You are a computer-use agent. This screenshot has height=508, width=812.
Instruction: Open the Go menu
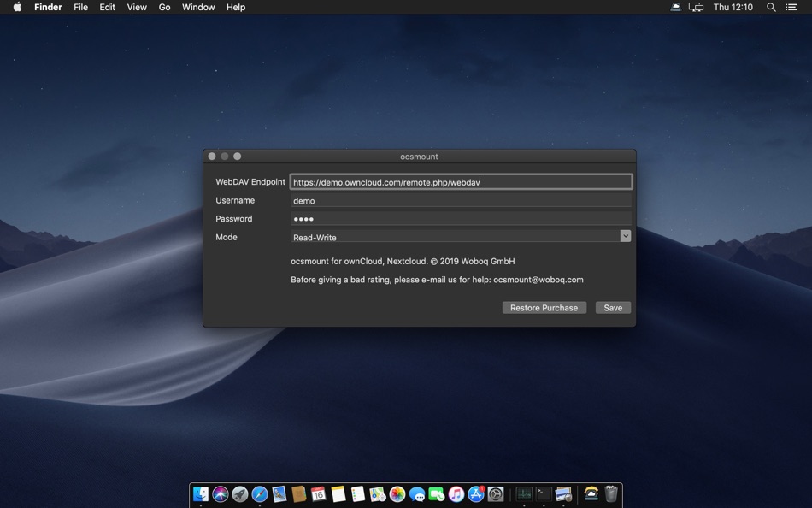pos(164,7)
